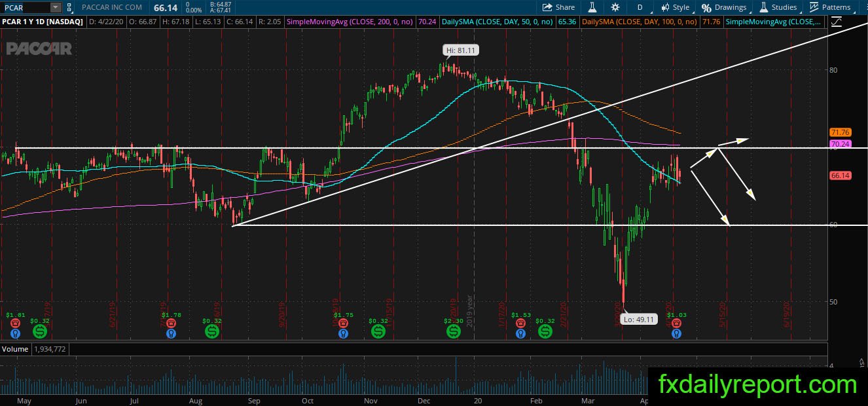Click the Volume study label
The width and height of the screenshot is (868, 406).
15,349
